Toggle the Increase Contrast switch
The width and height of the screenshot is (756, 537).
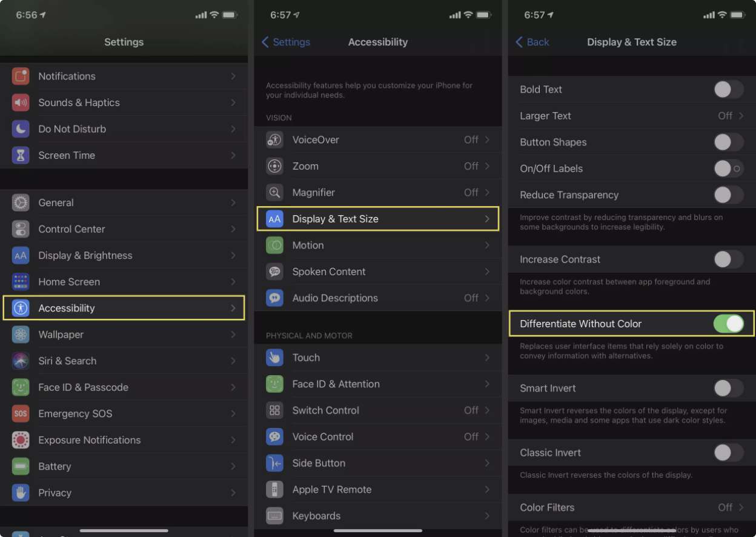pyautogui.click(x=728, y=259)
